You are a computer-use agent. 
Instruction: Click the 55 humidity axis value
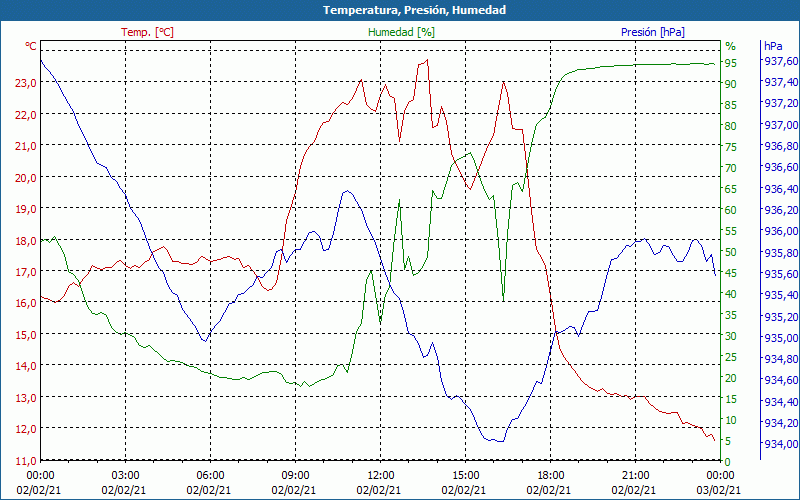[731, 231]
